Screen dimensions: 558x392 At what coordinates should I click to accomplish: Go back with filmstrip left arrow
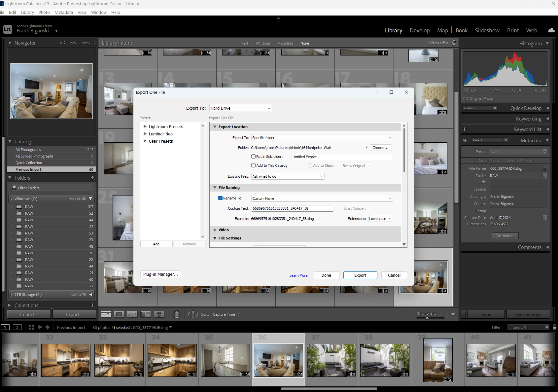pos(40,327)
